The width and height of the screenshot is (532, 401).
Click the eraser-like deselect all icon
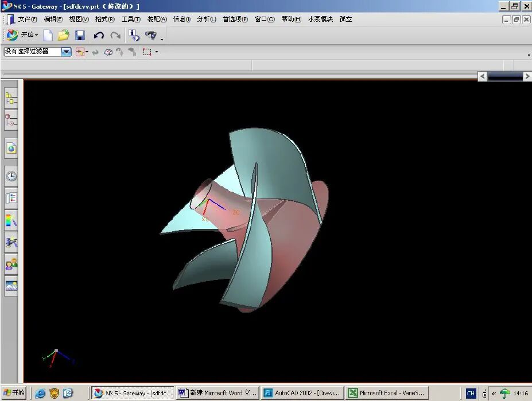(108, 52)
